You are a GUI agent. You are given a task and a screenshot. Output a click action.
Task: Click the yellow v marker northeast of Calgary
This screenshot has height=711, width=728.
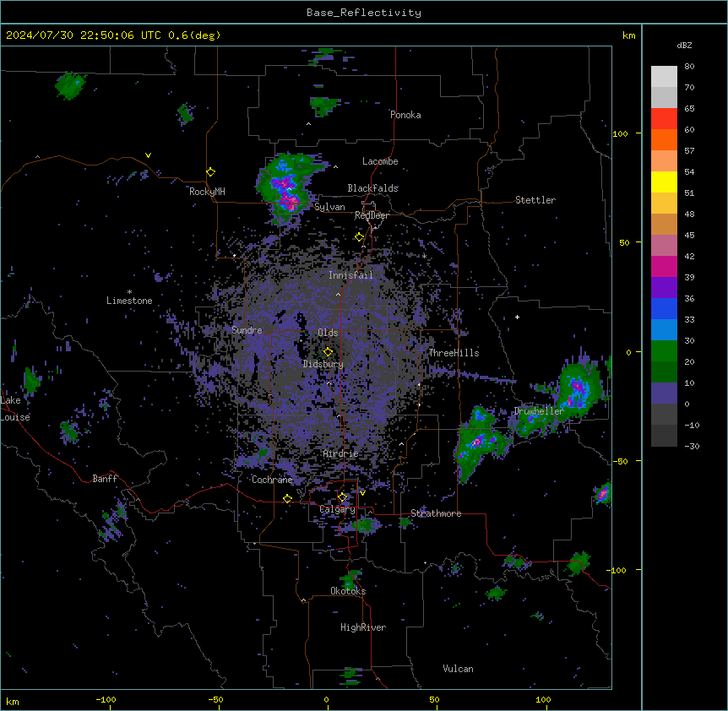362,493
